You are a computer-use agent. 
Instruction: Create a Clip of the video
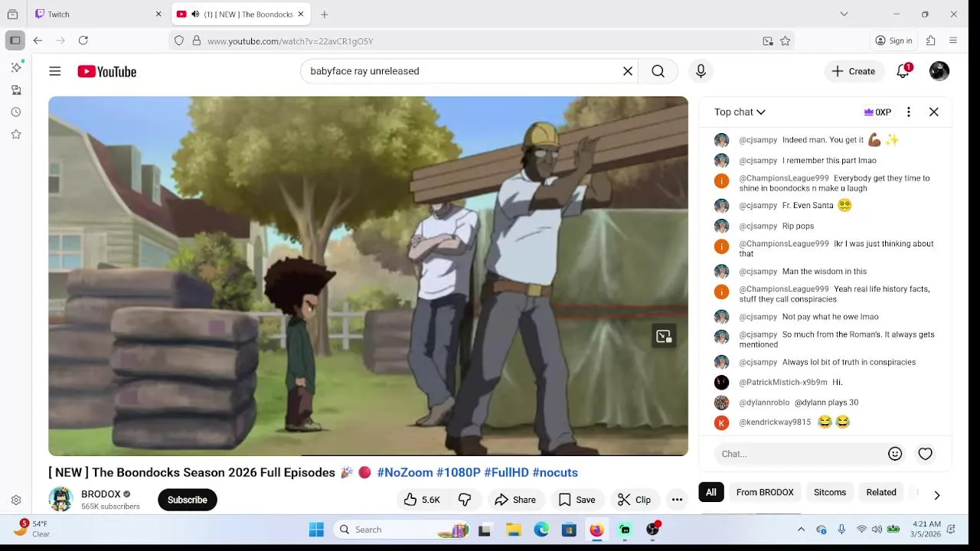[635, 500]
